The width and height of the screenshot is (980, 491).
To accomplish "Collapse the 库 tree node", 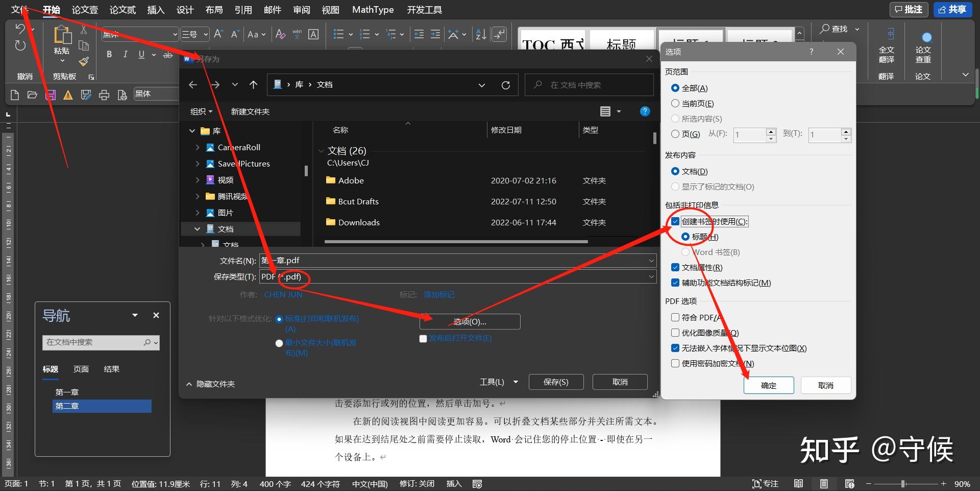I will click(192, 131).
